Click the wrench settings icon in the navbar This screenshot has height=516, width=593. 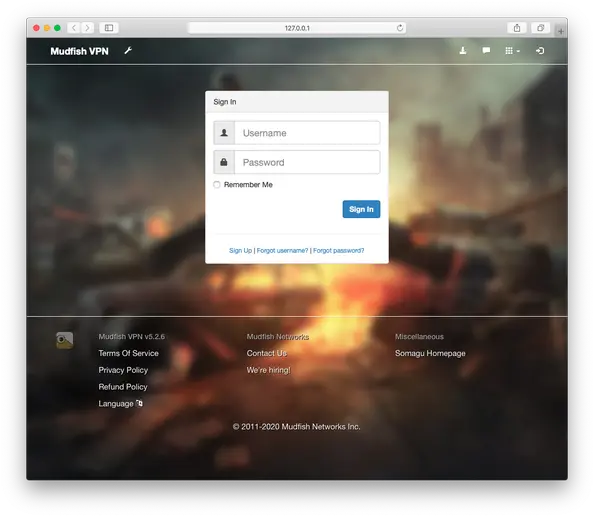click(128, 51)
